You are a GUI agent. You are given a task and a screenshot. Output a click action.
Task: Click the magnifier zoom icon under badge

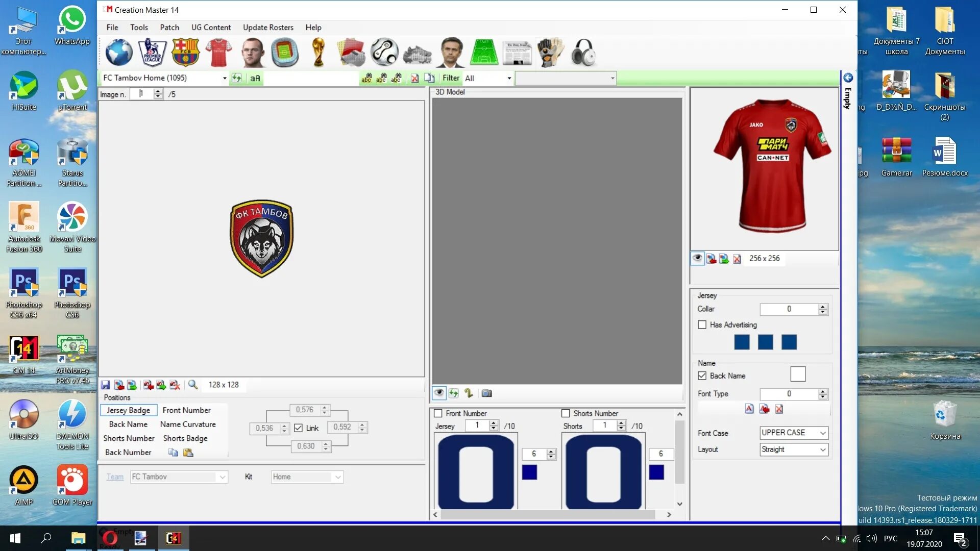[x=193, y=385]
